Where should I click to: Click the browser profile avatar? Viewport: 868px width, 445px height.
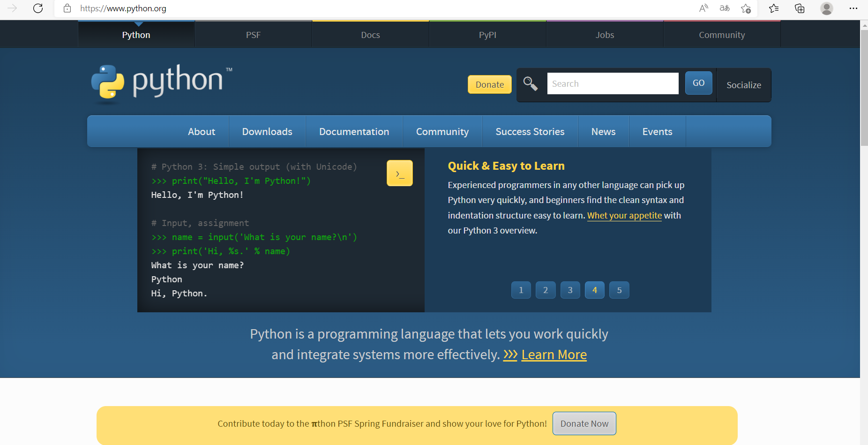826,8
